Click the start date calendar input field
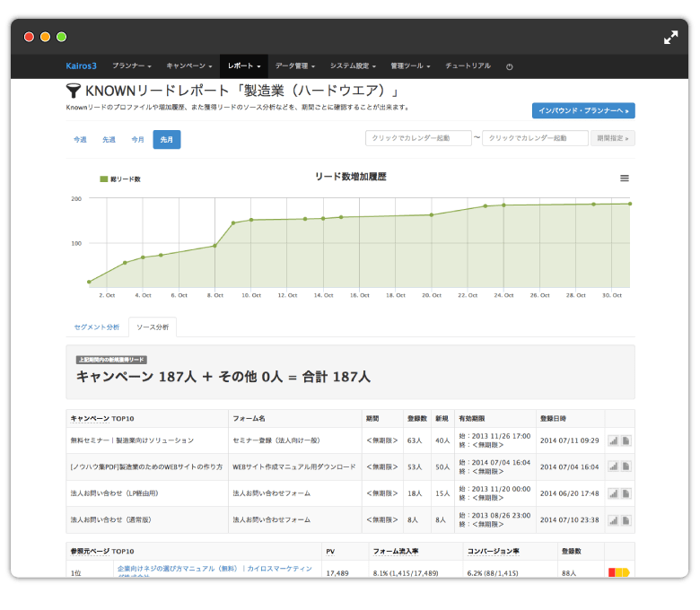This screenshot has height=610, width=700. click(x=418, y=138)
